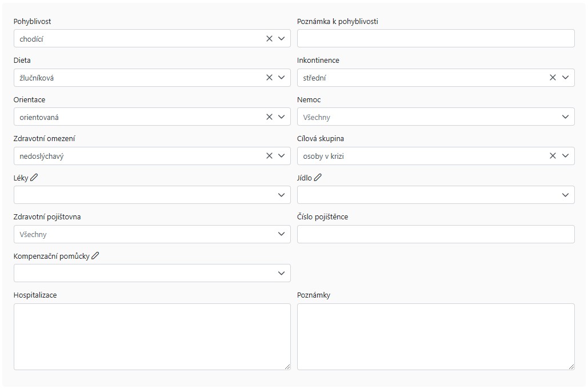
Task: Focus the Číslo pojištěnce field
Action: [x=436, y=234]
